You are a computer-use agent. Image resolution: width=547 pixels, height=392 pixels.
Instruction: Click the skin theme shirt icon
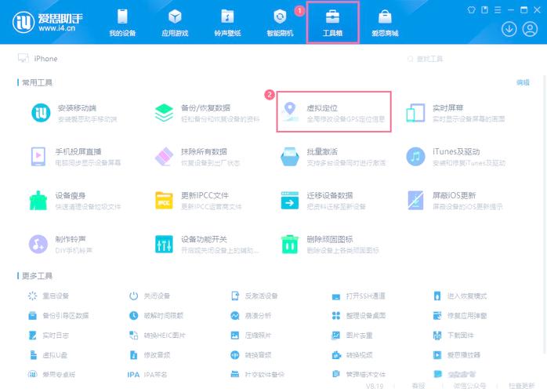(x=471, y=9)
